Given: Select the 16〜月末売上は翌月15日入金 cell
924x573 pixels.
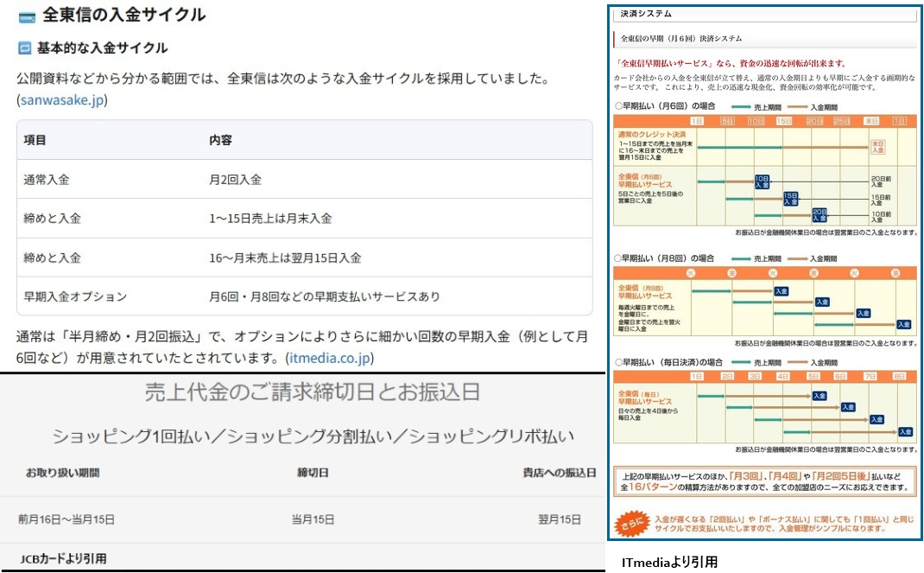Looking at the screenshot, I should click(285, 258).
